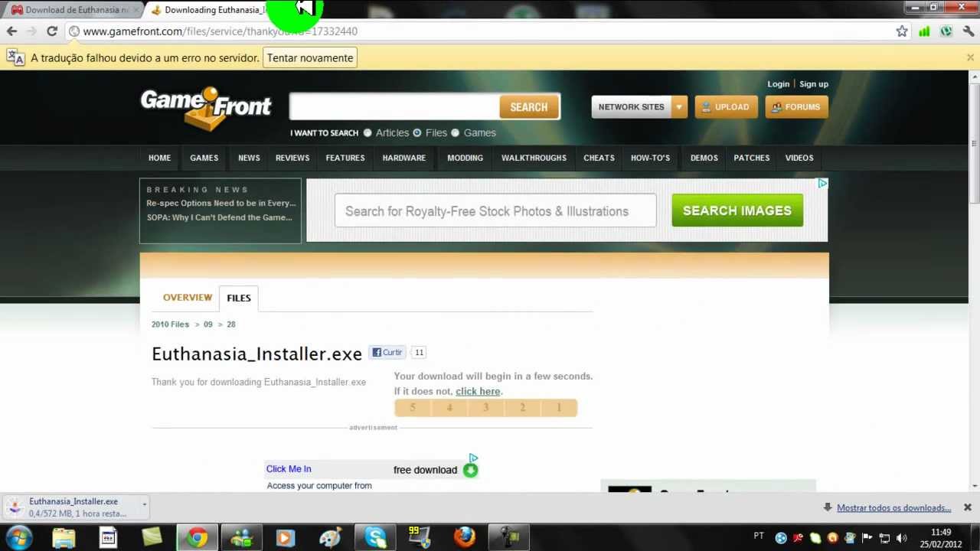
Task: Open the green signal bars extension
Action: [924, 31]
